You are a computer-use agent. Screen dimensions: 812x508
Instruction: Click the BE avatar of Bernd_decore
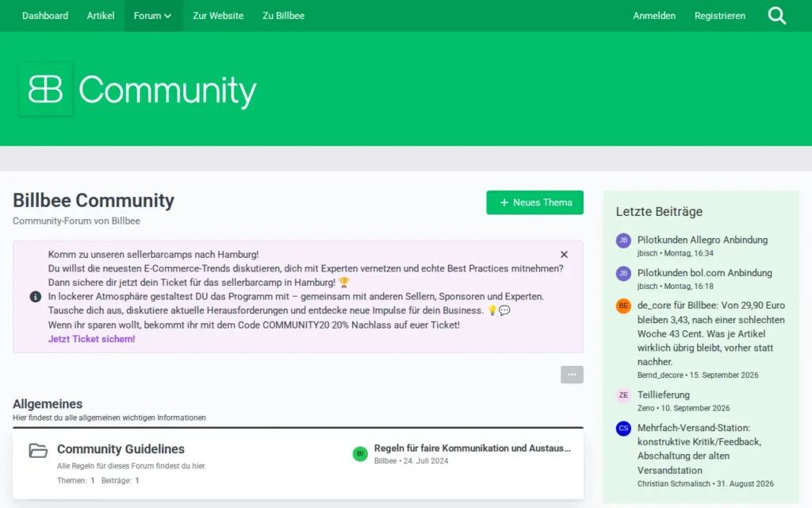(x=623, y=306)
